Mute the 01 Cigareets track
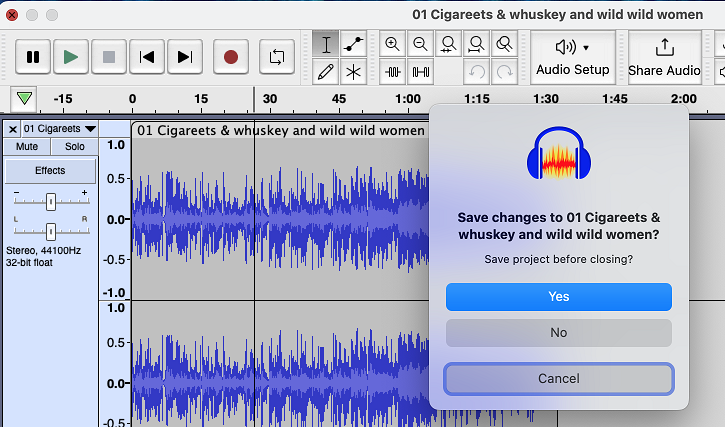 click(27, 147)
